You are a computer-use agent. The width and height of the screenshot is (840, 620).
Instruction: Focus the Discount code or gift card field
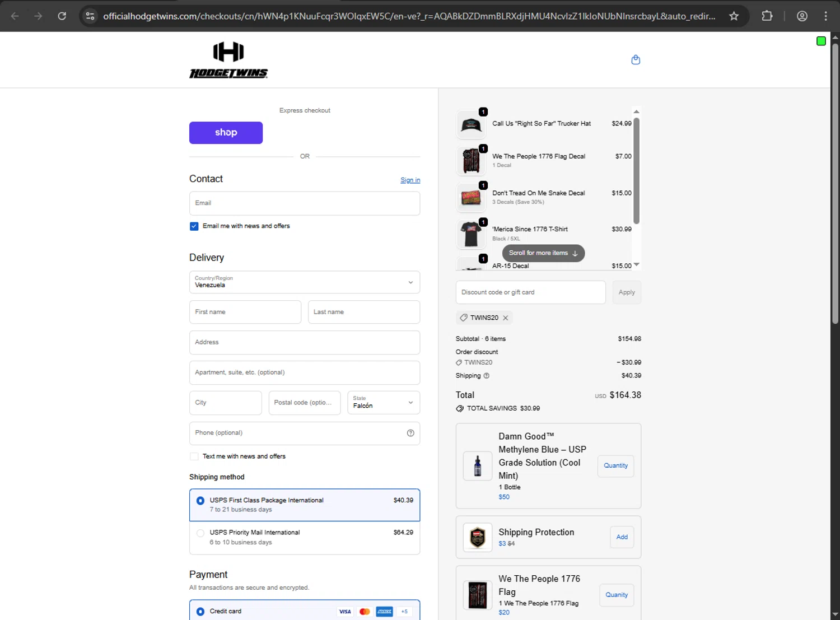pyautogui.click(x=531, y=292)
